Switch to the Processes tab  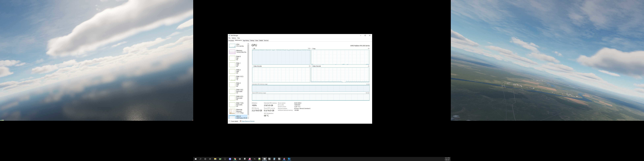tap(231, 40)
